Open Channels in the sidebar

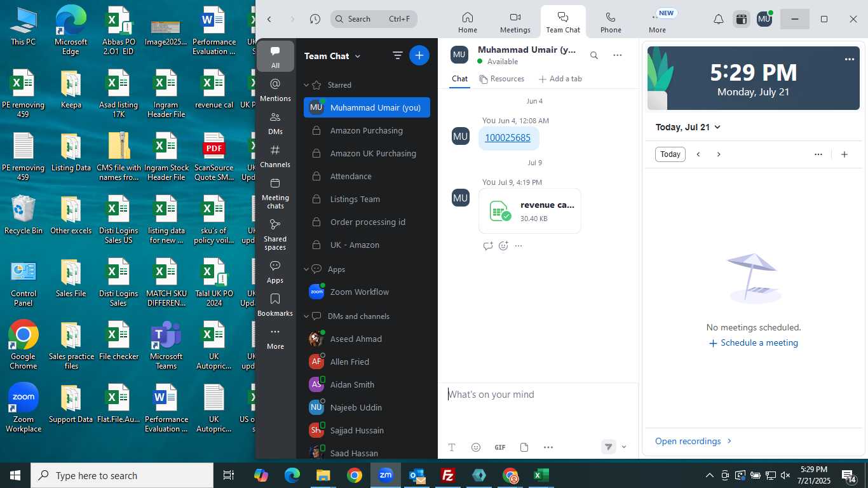(275, 156)
